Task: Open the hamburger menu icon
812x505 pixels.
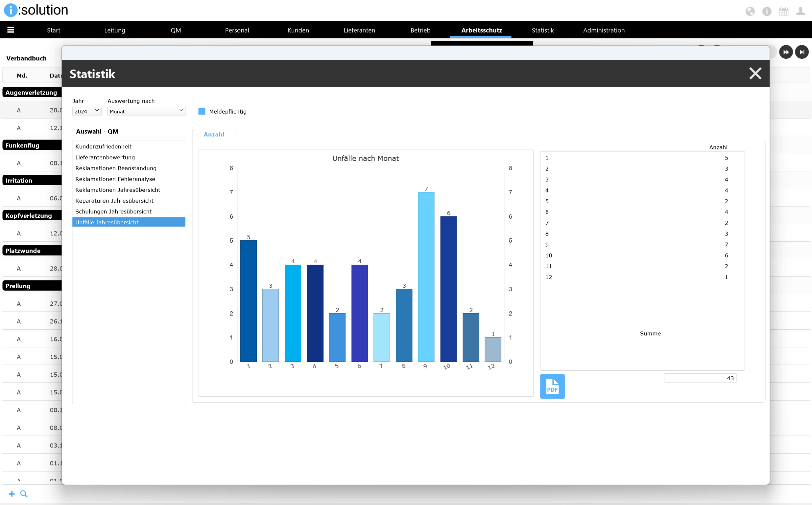Action: (11, 30)
